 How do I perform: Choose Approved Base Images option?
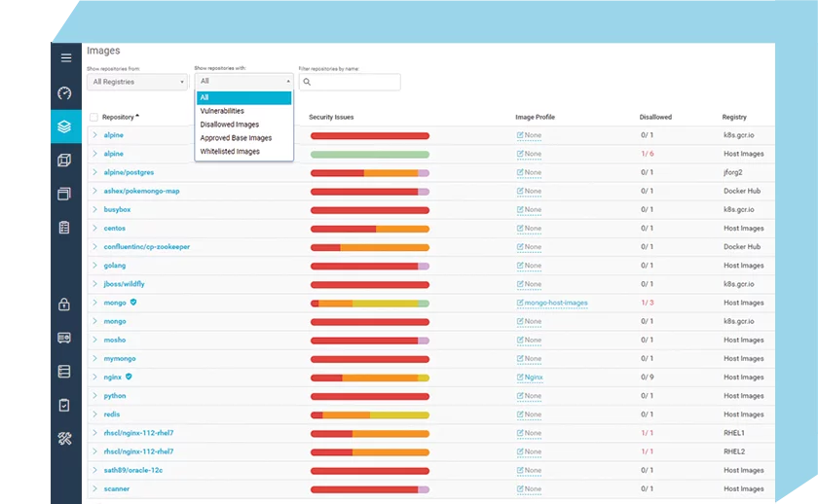pos(243,138)
